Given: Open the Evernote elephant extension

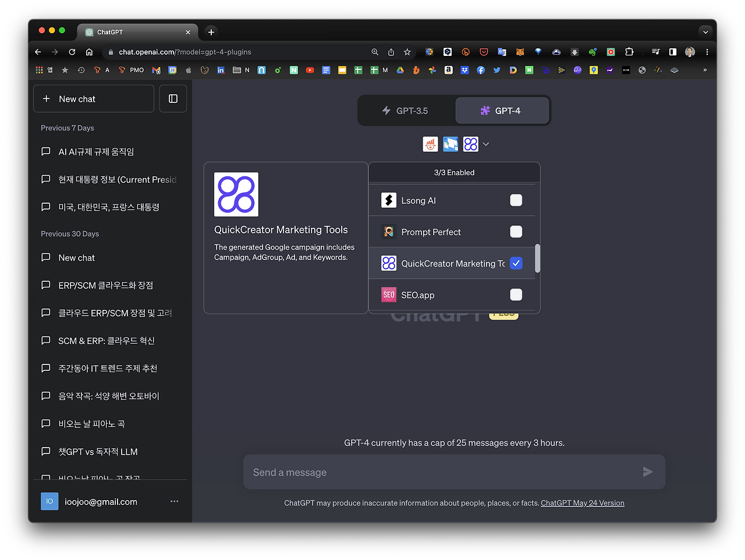Looking at the screenshot, I should pos(593,52).
